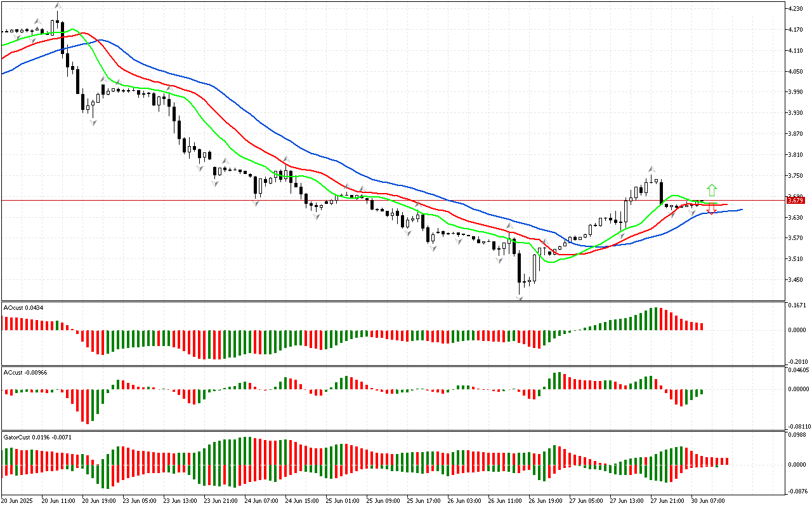Click the red down arrow signal

point(712,209)
